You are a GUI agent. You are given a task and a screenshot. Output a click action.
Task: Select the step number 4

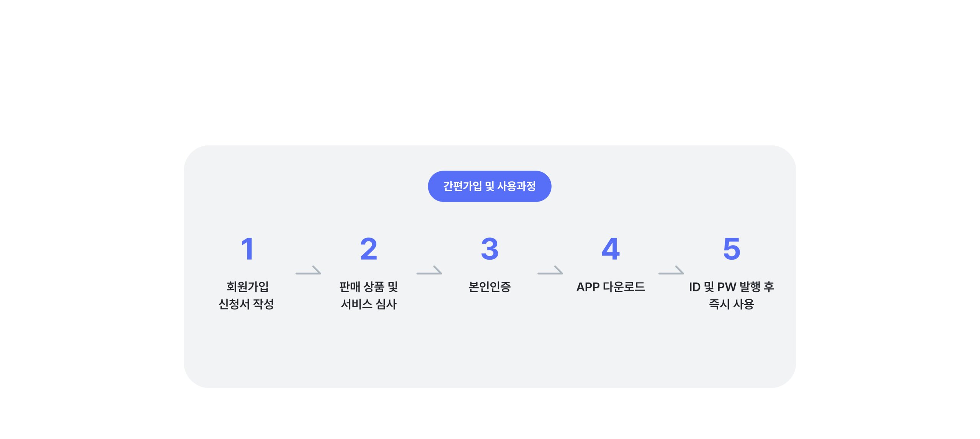[611, 249]
